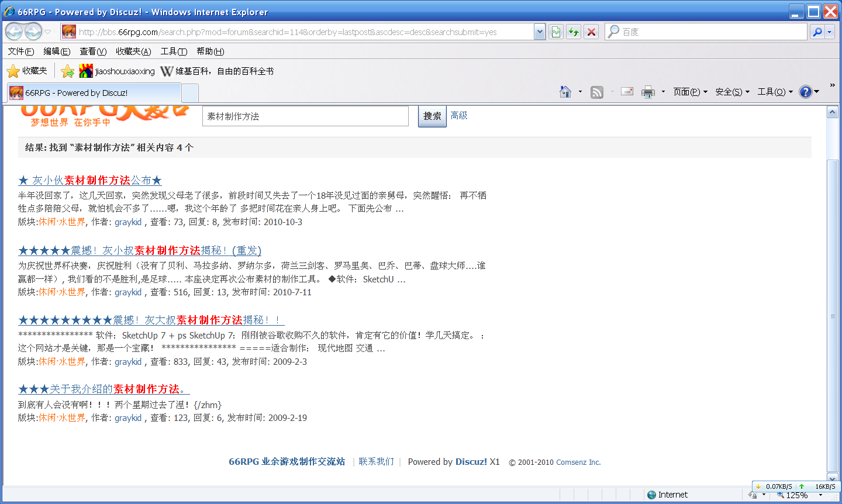842x504 pixels.
Task: Open the 页面(P) command bar menu
Action: tap(690, 92)
